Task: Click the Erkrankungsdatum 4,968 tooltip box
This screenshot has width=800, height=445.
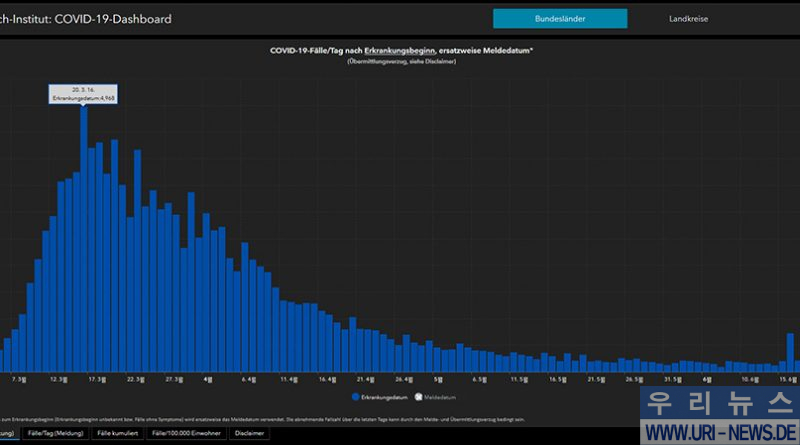Action: coord(83,94)
